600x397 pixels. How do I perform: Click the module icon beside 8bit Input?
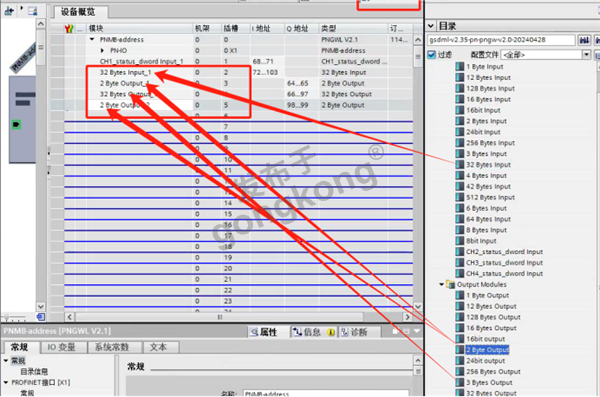coord(460,241)
